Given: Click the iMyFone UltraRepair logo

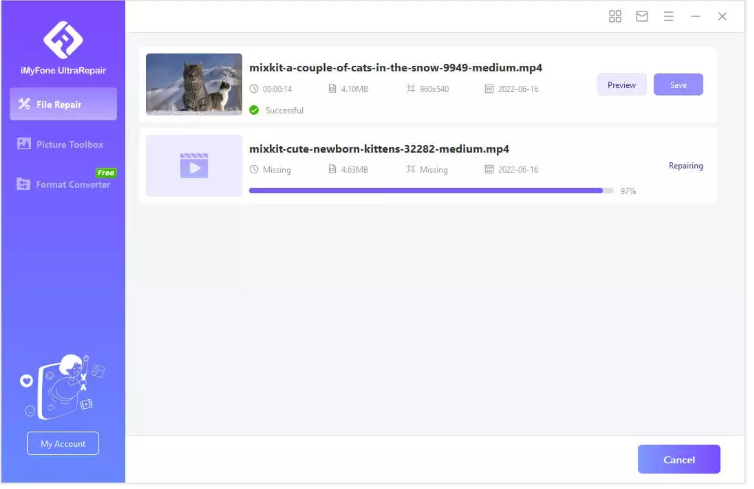Looking at the screenshot, I should point(63,40).
